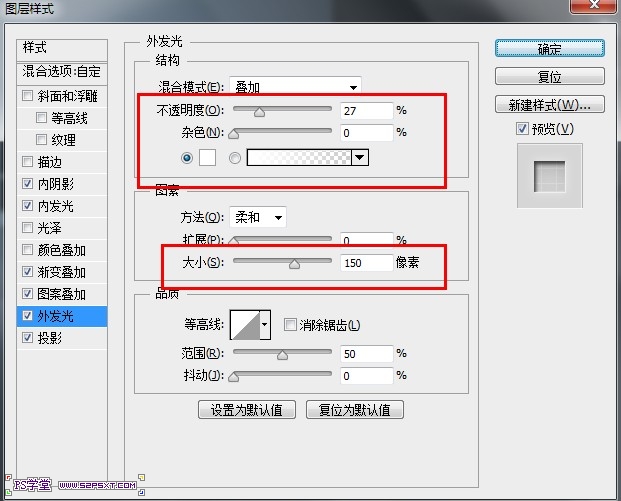Click the 杂色 noise slider handle

tap(234, 134)
